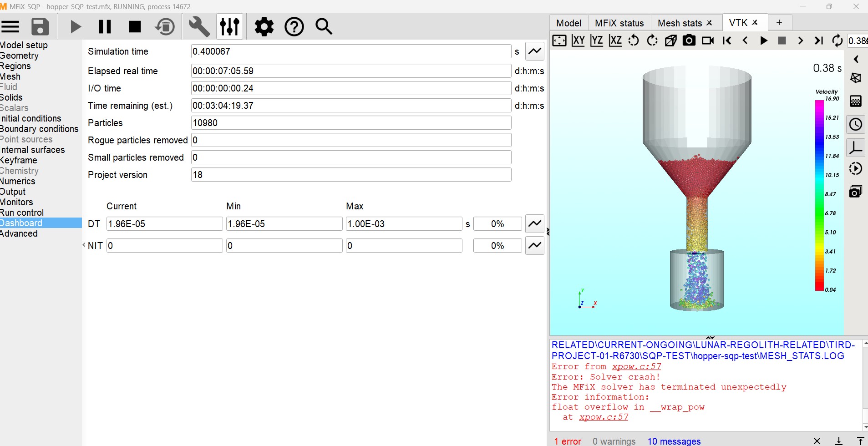Open the xpow.c:57 error link

[x=636, y=366]
